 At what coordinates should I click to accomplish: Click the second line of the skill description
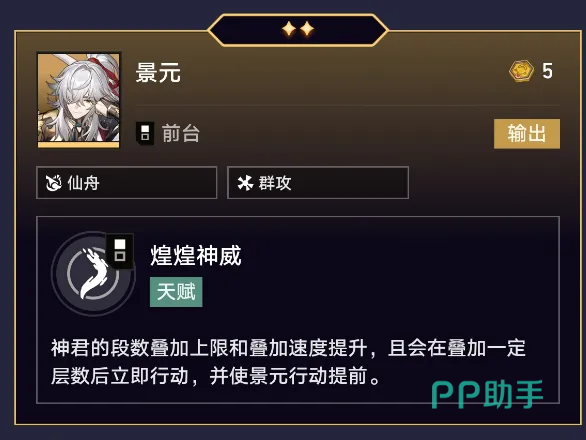tap(215, 376)
